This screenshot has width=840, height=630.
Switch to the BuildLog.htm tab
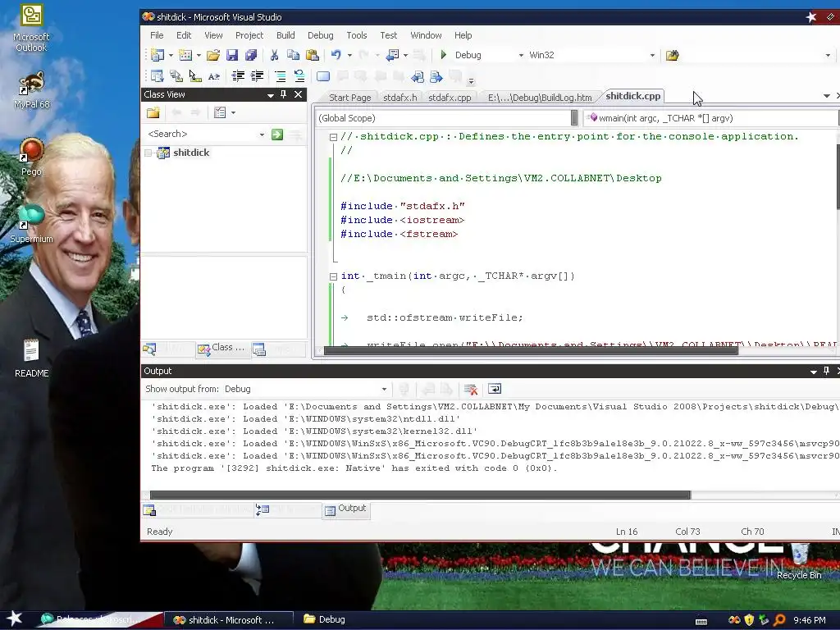(540, 98)
